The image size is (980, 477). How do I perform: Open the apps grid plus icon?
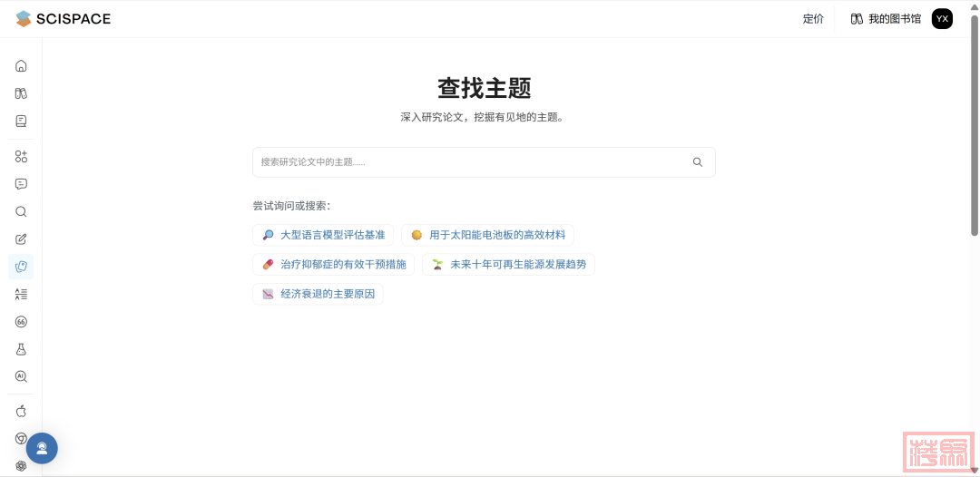pyautogui.click(x=21, y=156)
